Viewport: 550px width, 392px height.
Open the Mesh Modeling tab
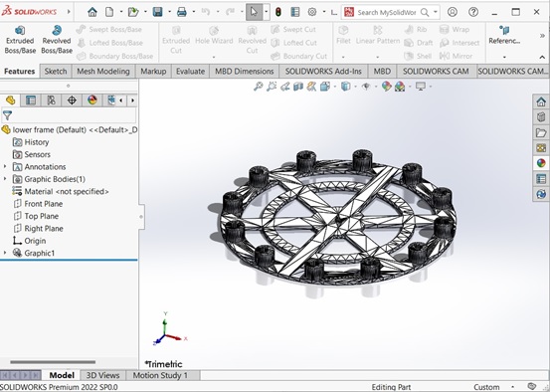click(x=103, y=72)
